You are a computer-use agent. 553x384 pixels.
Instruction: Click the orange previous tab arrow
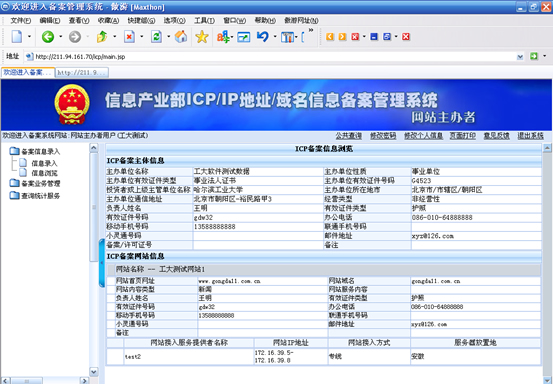(x=330, y=37)
